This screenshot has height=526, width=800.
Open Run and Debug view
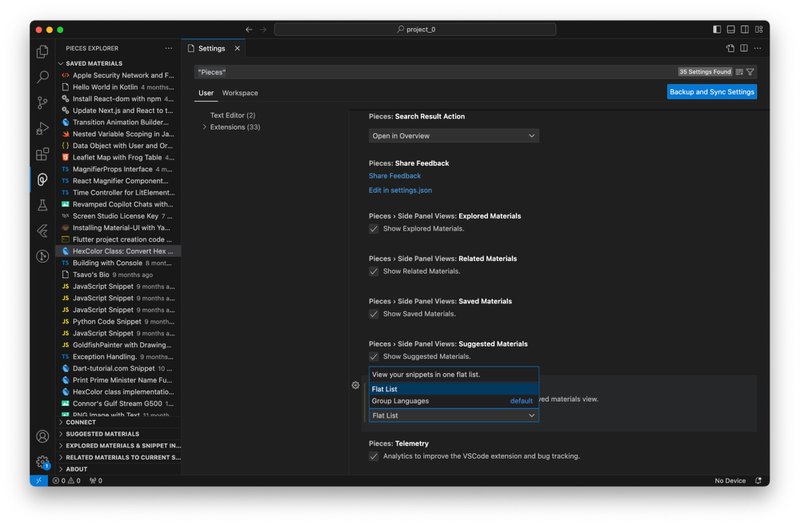click(x=42, y=128)
